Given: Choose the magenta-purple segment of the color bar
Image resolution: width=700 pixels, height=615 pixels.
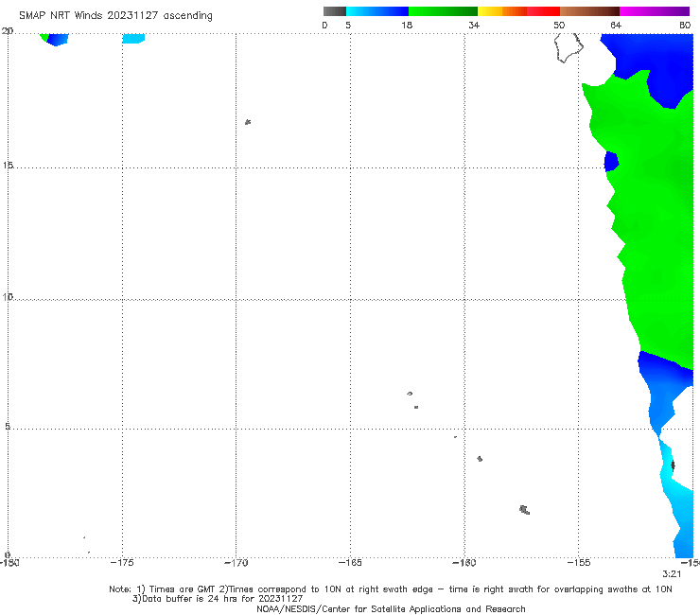Looking at the screenshot, I should tap(655, 11).
